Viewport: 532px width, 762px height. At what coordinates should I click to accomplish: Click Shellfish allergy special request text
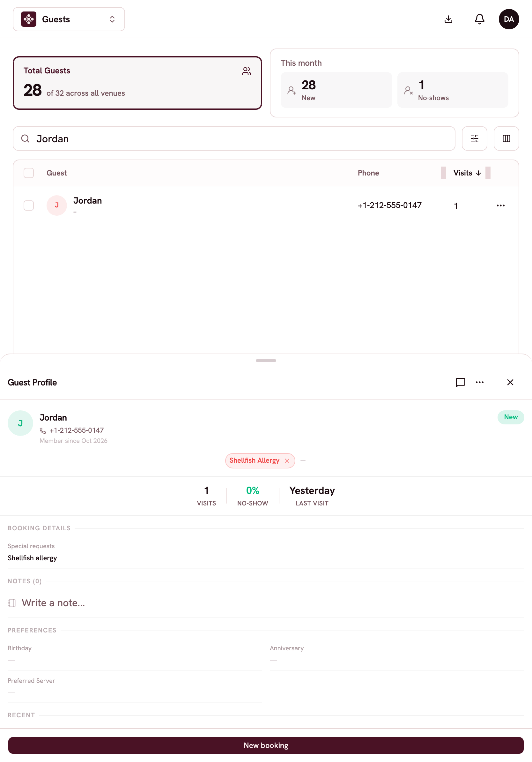point(32,558)
